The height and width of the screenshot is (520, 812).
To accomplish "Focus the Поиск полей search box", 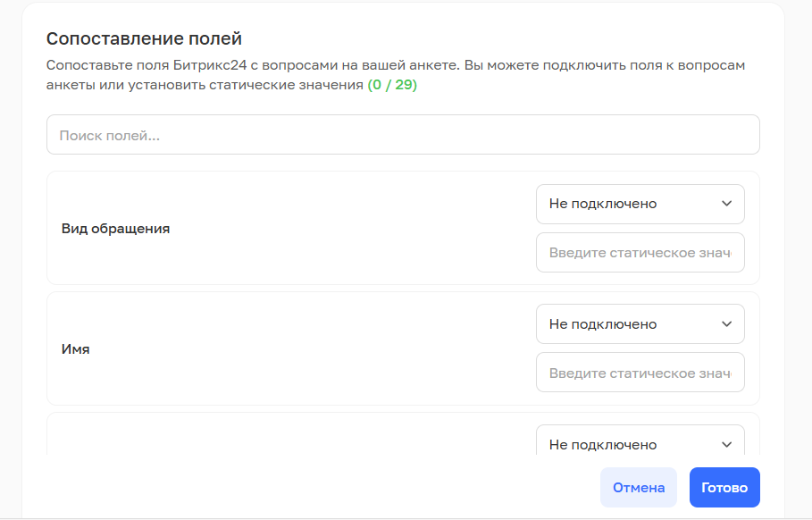I will point(403,135).
